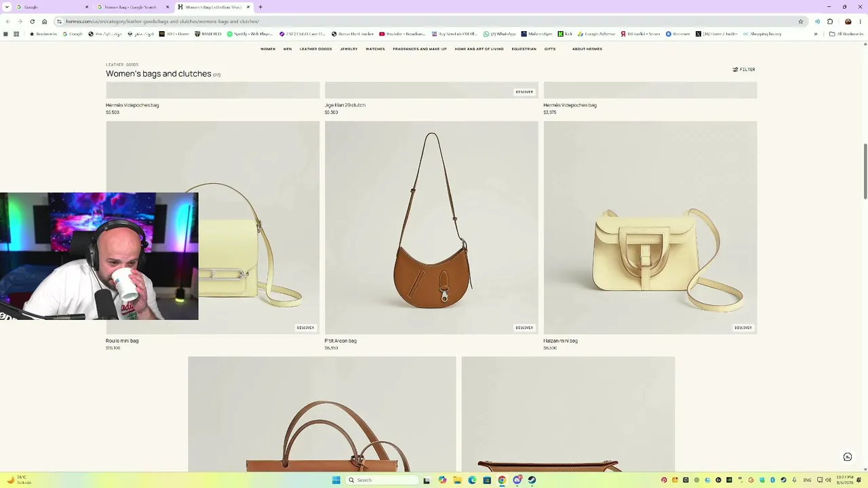Switch to the Hermes bag Google Search tab
Viewport: 868px width, 488px height.
coord(132,7)
